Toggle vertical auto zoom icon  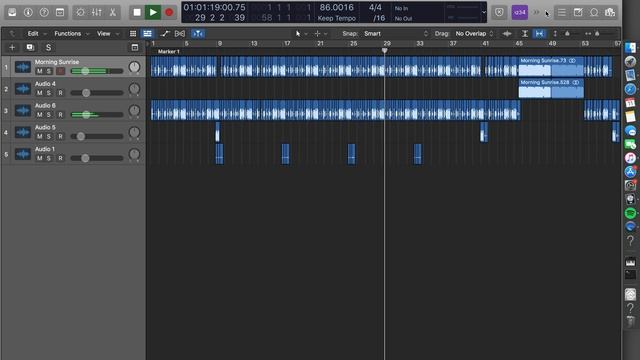tap(525, 33)
